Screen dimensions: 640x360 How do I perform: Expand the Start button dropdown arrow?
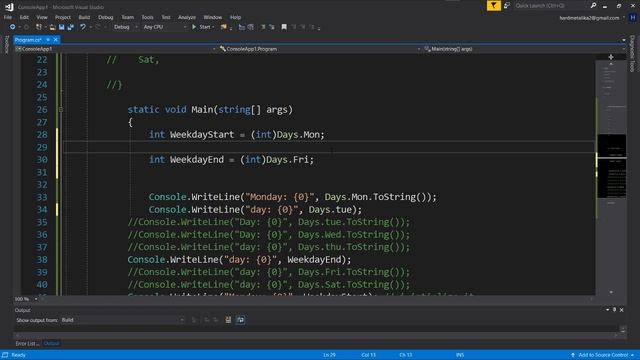coord(213,27)
